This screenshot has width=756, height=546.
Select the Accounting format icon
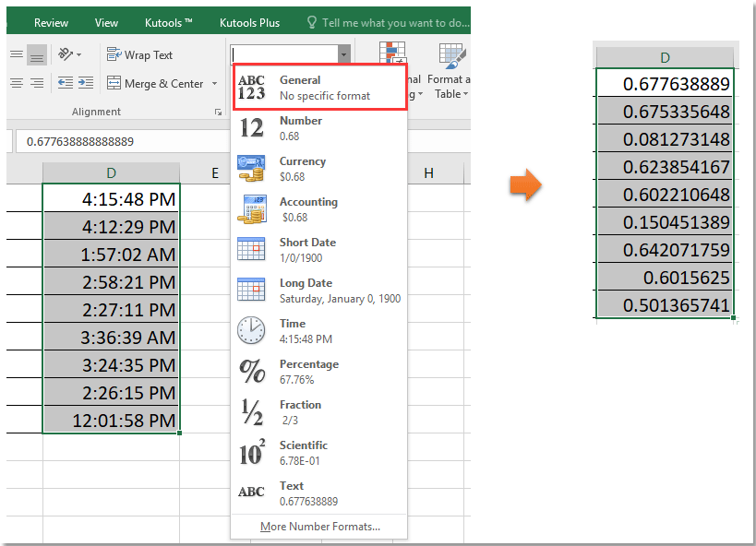pos(251,208)
